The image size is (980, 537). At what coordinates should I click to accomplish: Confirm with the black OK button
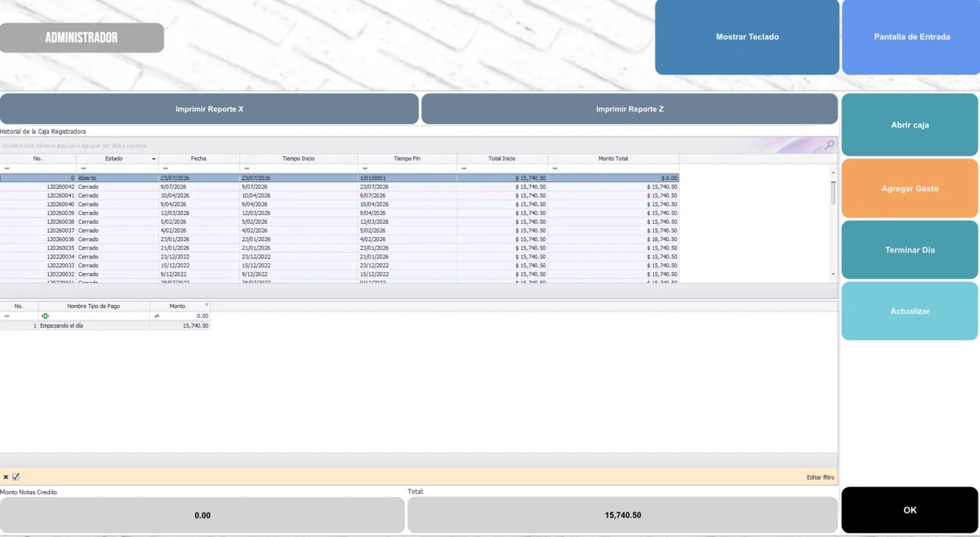point(910,510)
